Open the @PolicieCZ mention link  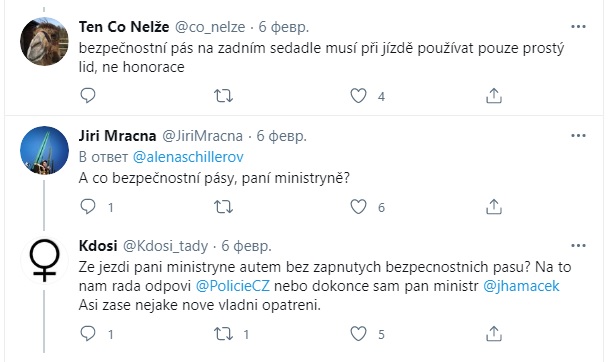[233, 286]
